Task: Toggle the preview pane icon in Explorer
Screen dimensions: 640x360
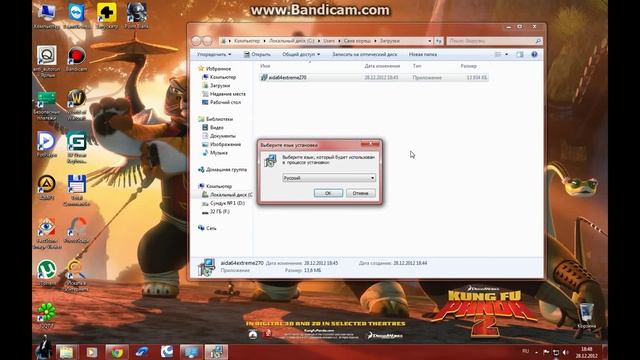Action: coord(520,54)
